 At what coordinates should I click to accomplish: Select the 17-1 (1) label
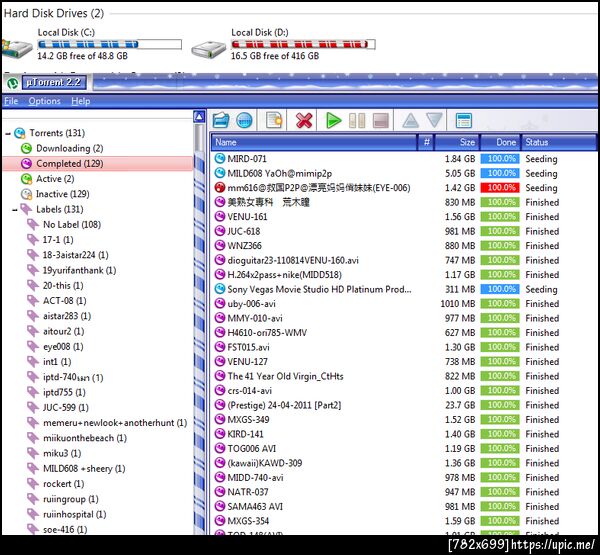[58, 240]
